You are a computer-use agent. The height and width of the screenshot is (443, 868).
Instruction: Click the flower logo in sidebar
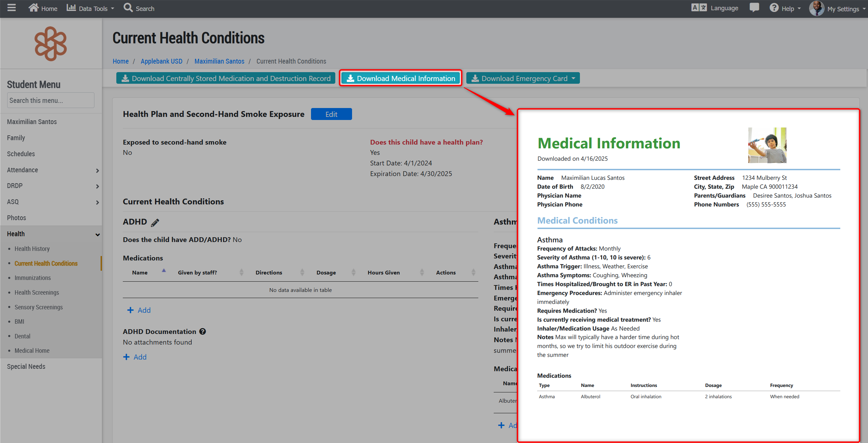[x=51, y=44]
